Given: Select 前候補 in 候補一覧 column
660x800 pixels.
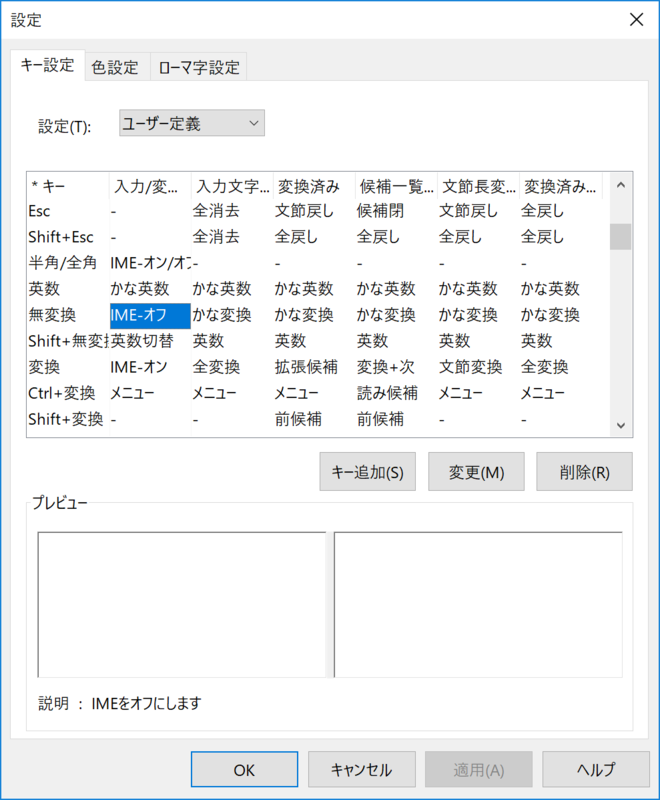Looking at the screenshot, I should [x=380, y=419].
